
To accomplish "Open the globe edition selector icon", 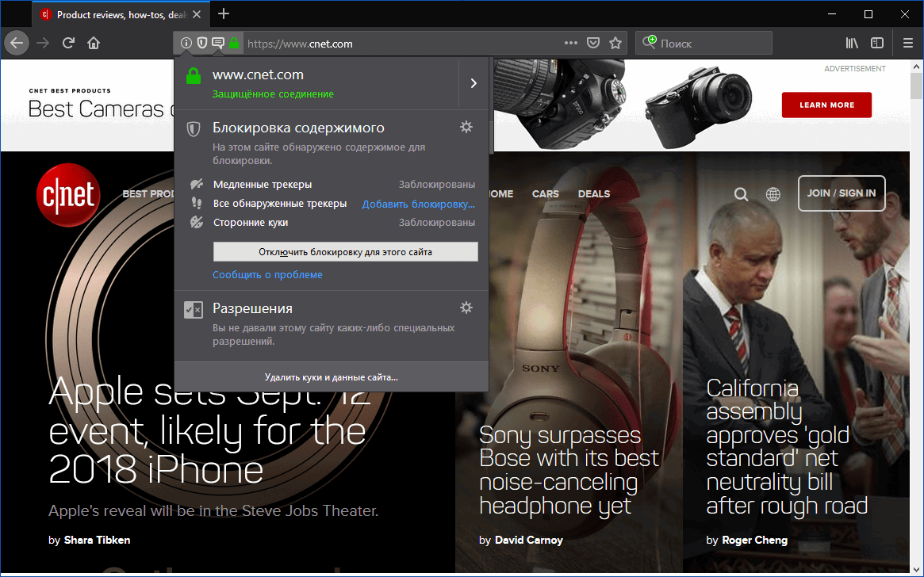I will (773, 193).
